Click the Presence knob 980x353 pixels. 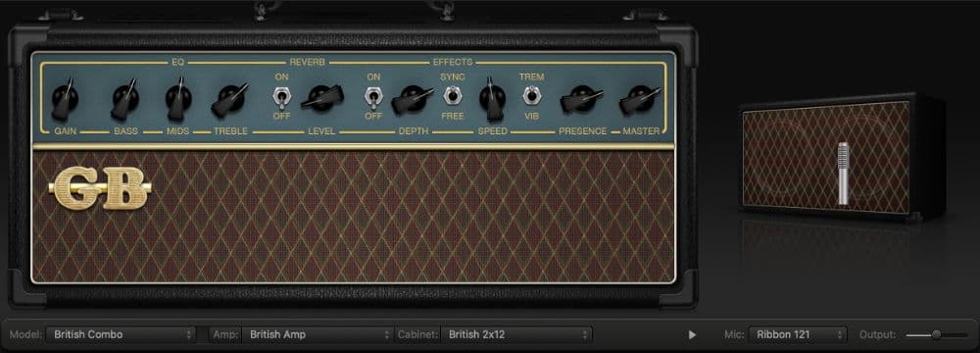coord(581,99)
